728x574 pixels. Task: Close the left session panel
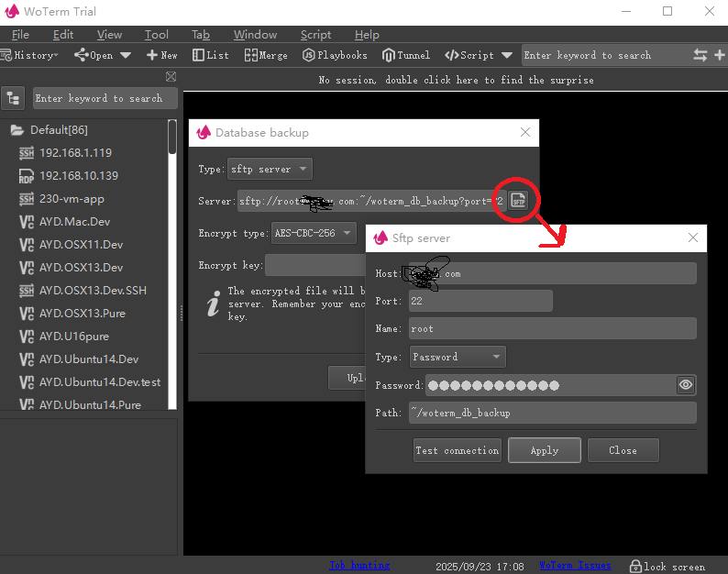[171, 77]
